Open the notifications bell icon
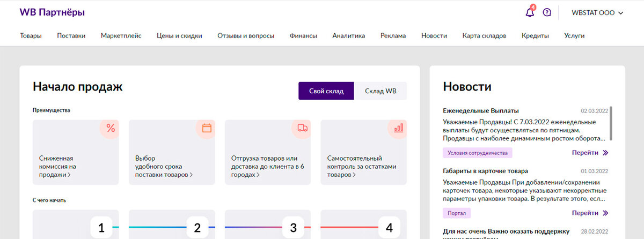 (530, 12)
